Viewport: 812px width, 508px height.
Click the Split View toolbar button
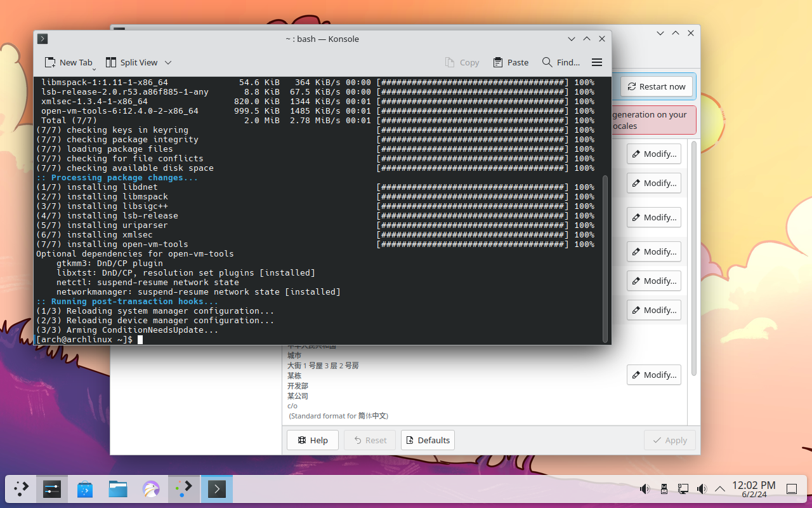(132, 62)
